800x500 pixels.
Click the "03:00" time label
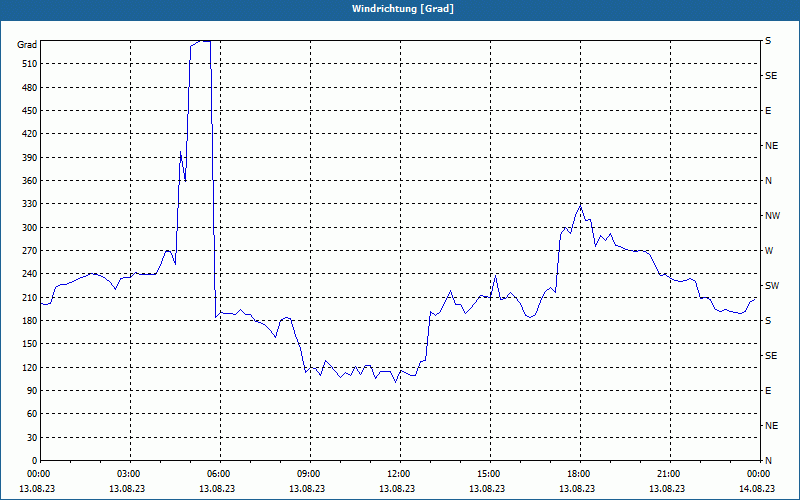pos(129,474)
